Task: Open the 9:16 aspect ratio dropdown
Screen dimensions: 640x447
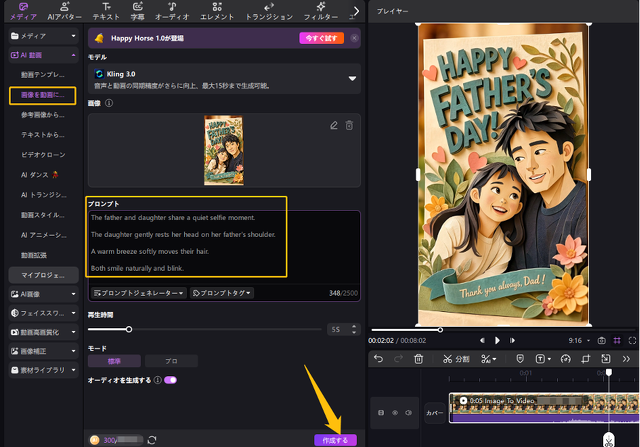Action: [x=580, y=340]
